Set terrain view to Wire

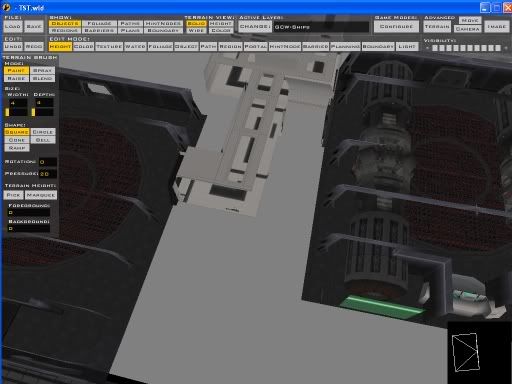(196, 31)
